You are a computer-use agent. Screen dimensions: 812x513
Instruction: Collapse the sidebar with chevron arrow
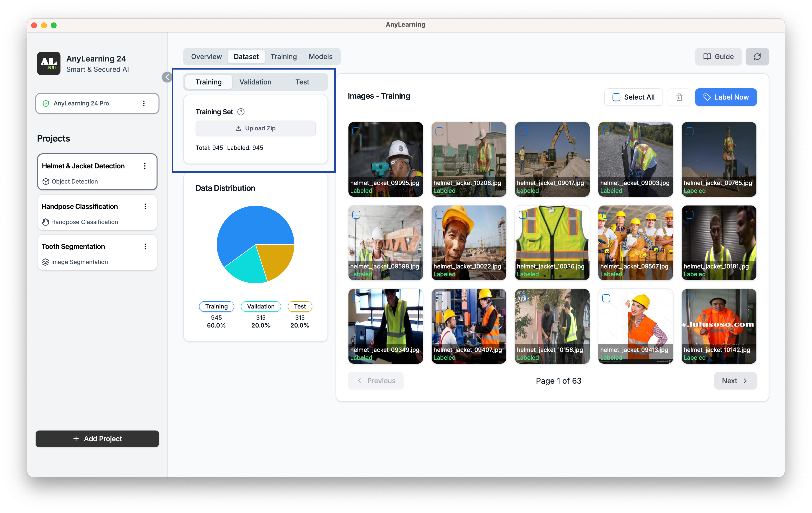point(167,77)
